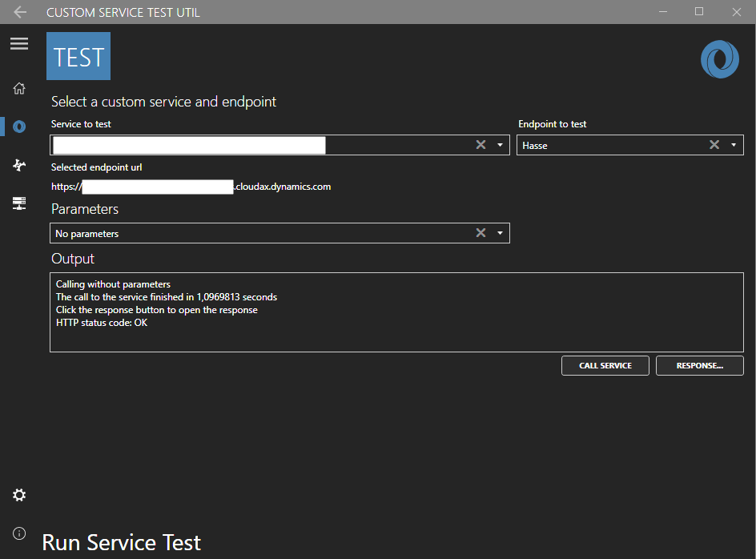Open the server network sidebar icon
The image size is (756, 559).
pyautogui.click(x=19, y=203)
